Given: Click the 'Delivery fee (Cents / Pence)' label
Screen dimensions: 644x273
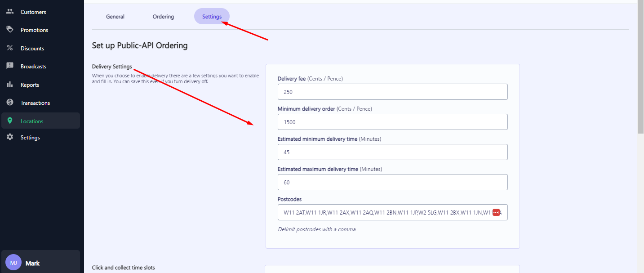Looking at the screenshot, I should pyautogui.click(x=310, y=79).
